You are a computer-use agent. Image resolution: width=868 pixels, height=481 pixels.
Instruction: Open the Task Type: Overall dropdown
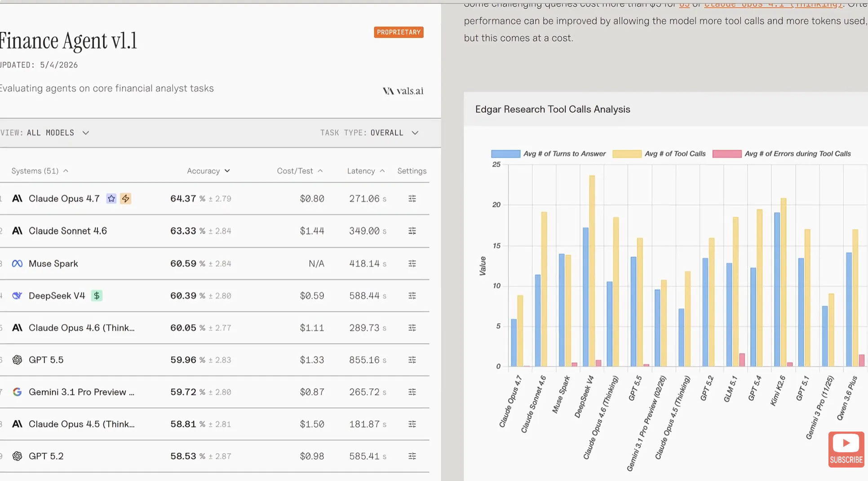tap(369, 133)
